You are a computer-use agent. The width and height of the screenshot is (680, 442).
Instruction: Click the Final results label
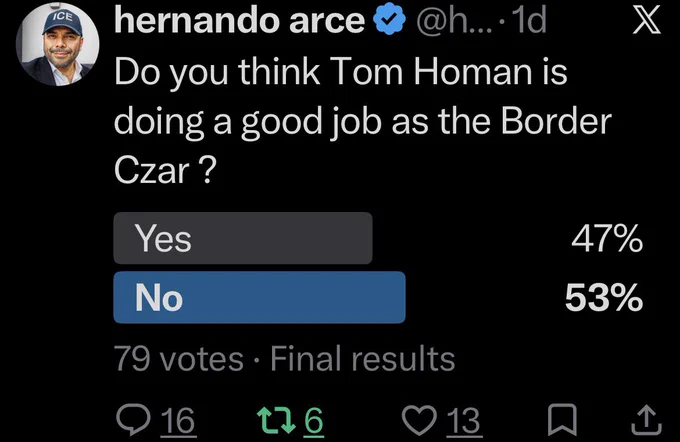tap(363, 359)
